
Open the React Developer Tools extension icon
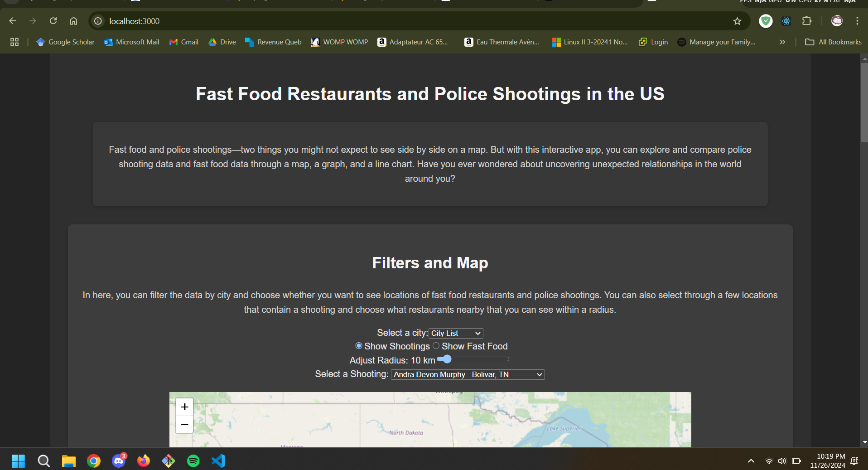tap(786, 21)
